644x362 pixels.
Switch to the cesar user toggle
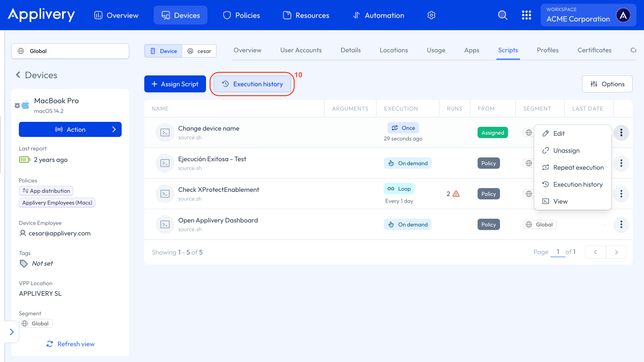coord(199,51)
